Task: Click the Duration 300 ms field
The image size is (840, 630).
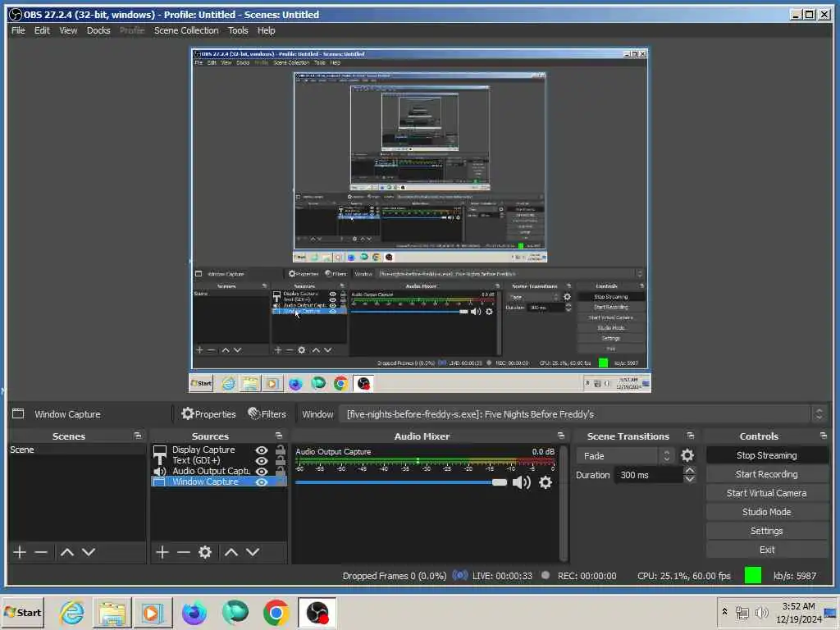Action: coord(650,475)
